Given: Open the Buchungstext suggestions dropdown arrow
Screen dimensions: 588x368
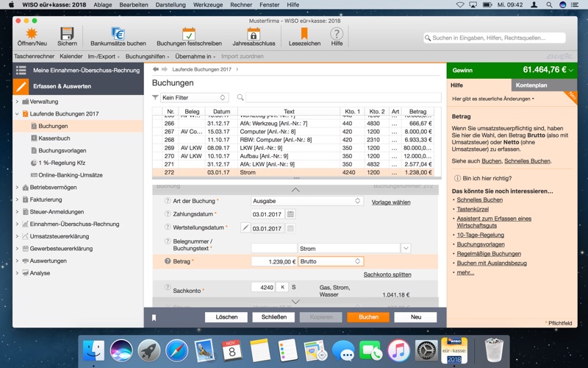Looking at the screenshot, I should [x=406, y=248].
